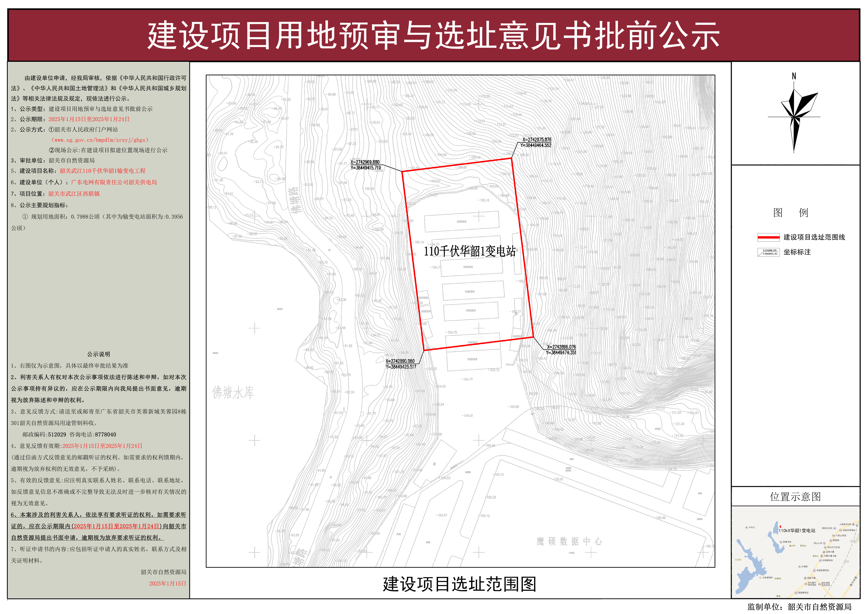Click the item 7 听证申请书的内容 line
The image size is (868, 614).
tap(99, 555)
